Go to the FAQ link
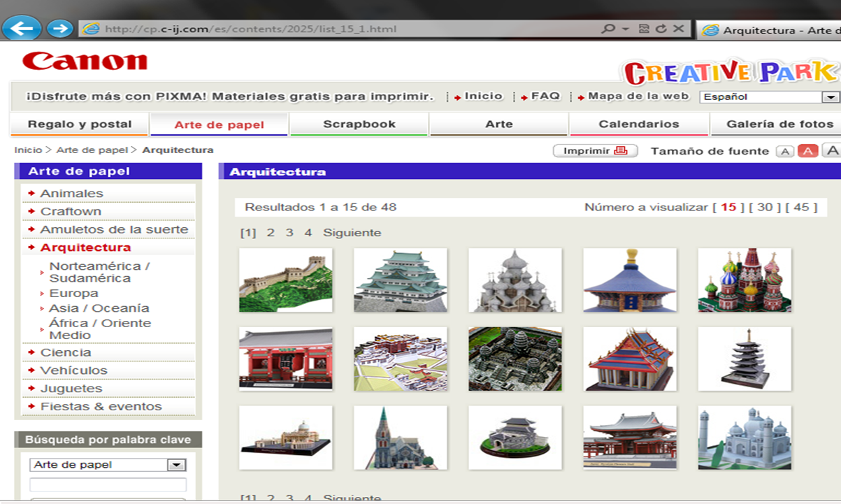This screenshot has height=504, width=841. 545,96
